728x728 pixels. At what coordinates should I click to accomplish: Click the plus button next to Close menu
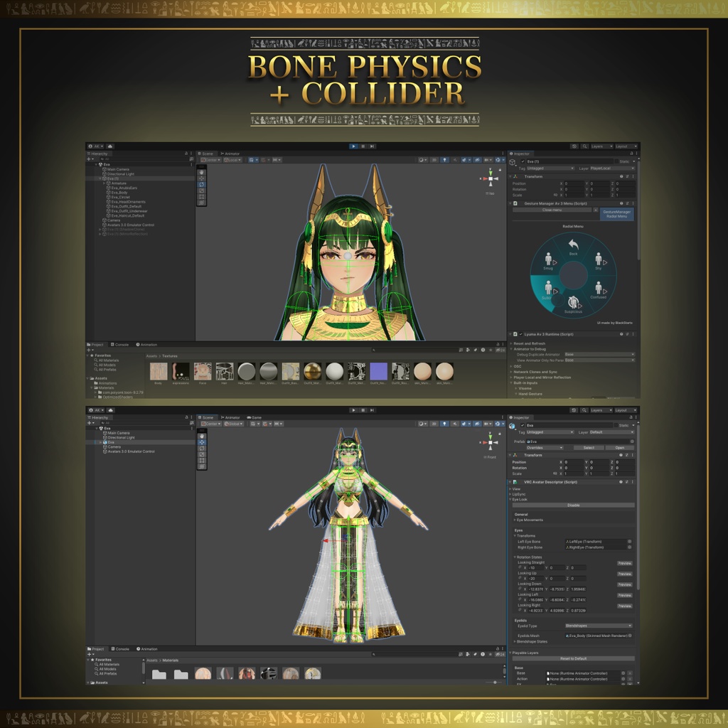pos(595,210)
